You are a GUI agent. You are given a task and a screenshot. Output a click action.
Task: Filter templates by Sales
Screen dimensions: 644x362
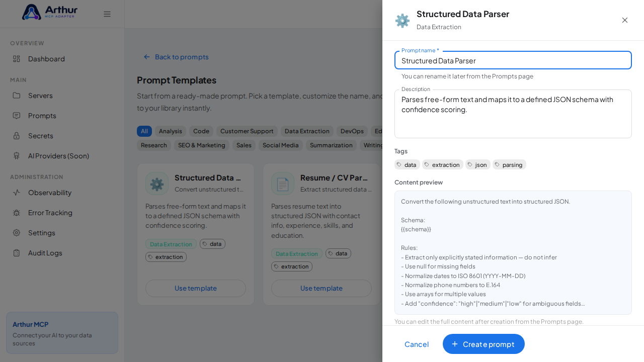(244, 145)
